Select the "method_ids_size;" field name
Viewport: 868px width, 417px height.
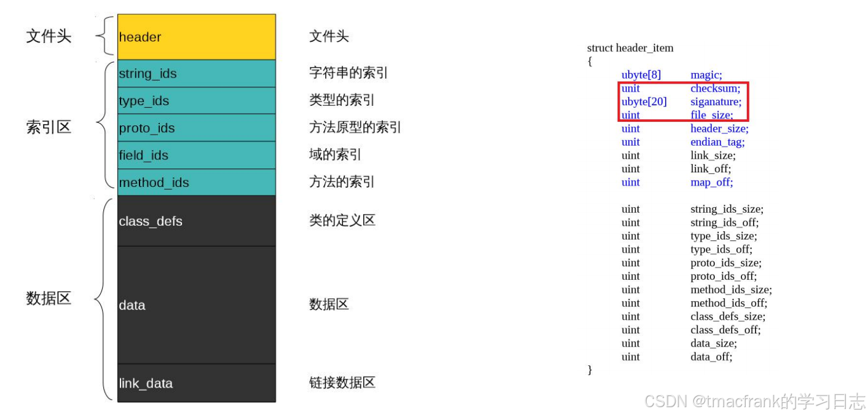[x=732, y=290]
